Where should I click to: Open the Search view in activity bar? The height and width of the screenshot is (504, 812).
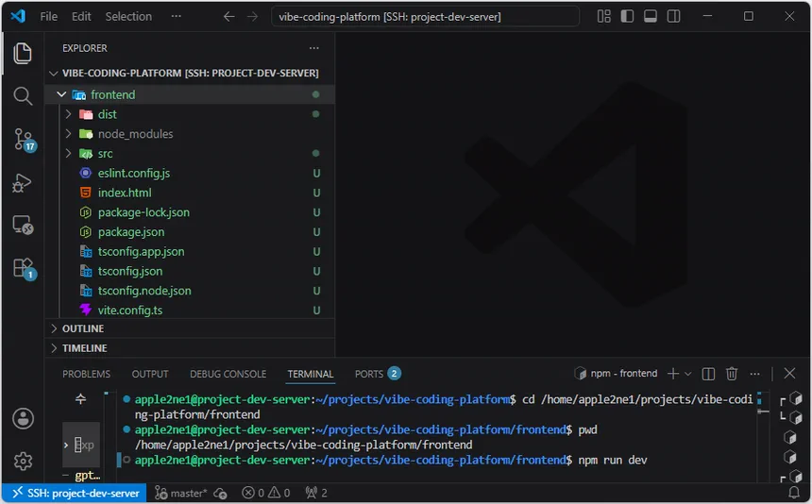point(23,95)
